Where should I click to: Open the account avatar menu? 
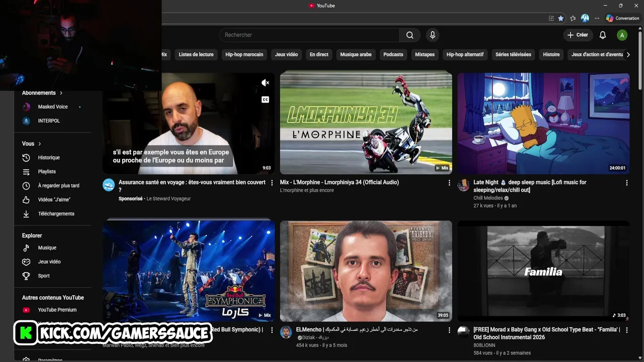click(x=622, y=35)
